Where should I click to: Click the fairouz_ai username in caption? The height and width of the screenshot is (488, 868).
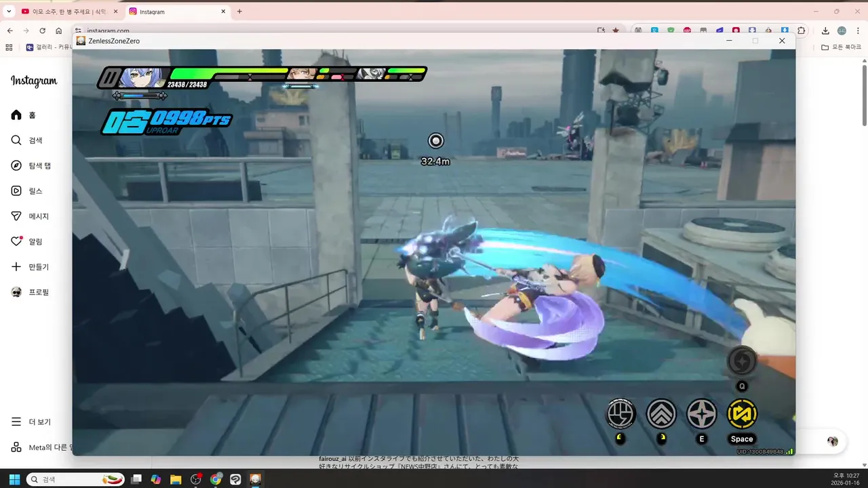click(x=332, y=459)
